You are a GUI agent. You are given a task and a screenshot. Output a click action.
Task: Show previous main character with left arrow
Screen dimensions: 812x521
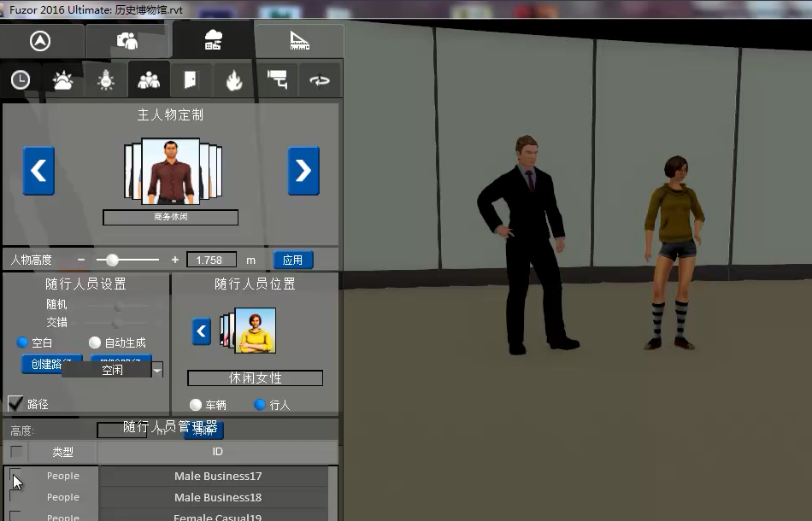[38, 171]
